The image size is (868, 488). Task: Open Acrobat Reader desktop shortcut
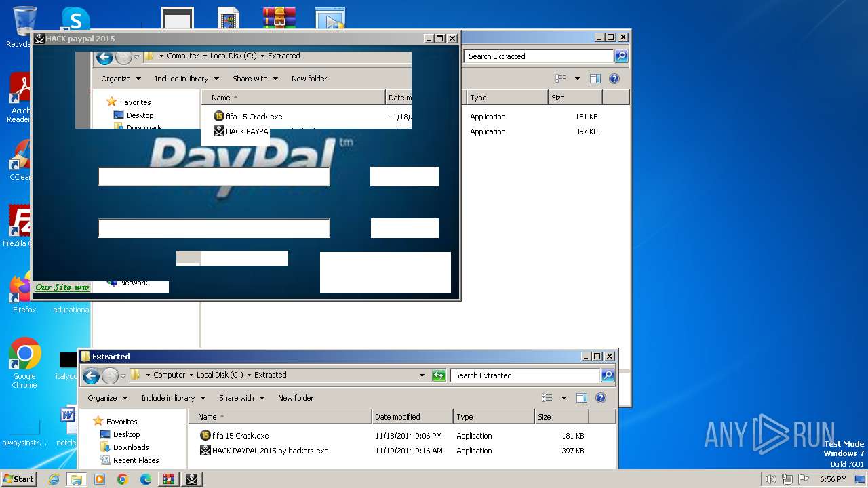pos(20,98)
